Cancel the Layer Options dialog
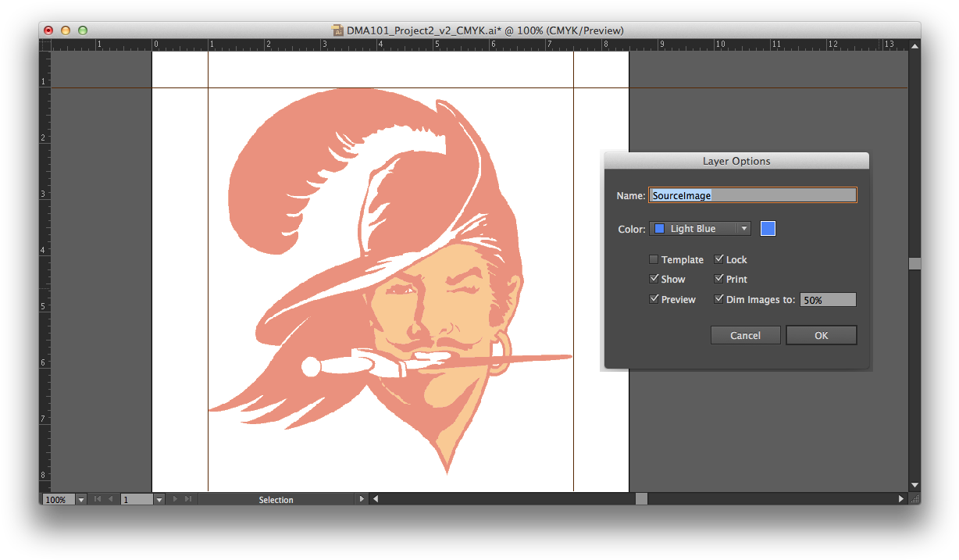This screenshot has width=959, height=560. pyautogui.click(x=745, y=335)
